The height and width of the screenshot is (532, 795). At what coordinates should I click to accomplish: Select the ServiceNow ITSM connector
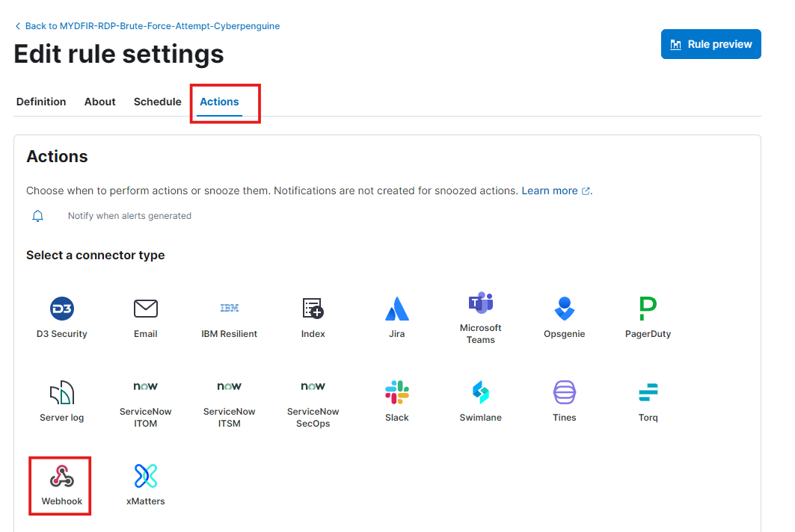click(x=229, y=403)
